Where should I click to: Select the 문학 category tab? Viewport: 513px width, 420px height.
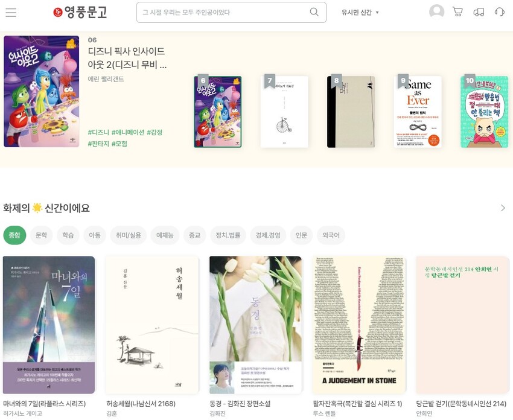pos(41,235)
